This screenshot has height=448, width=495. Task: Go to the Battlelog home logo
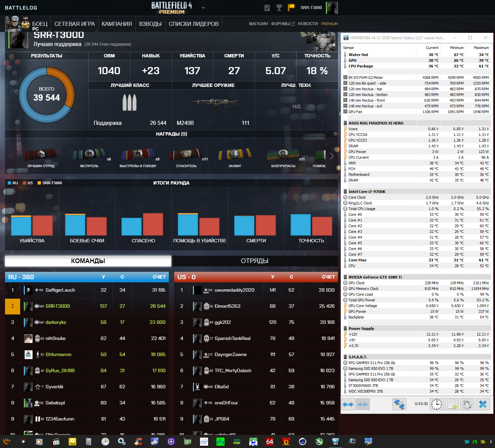21,7
